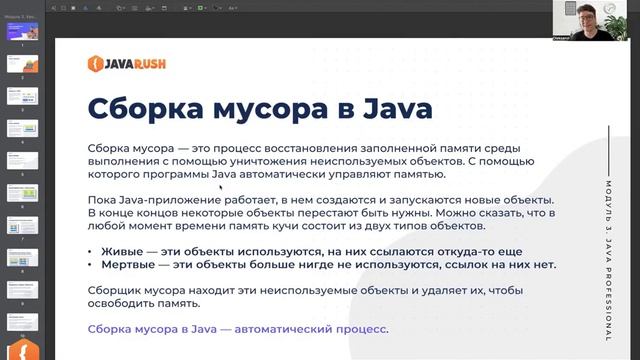Click the paragraph starting "Сборка мусора — это процесс"
Viewport: 640px width, 360px height.
point(311,161)
